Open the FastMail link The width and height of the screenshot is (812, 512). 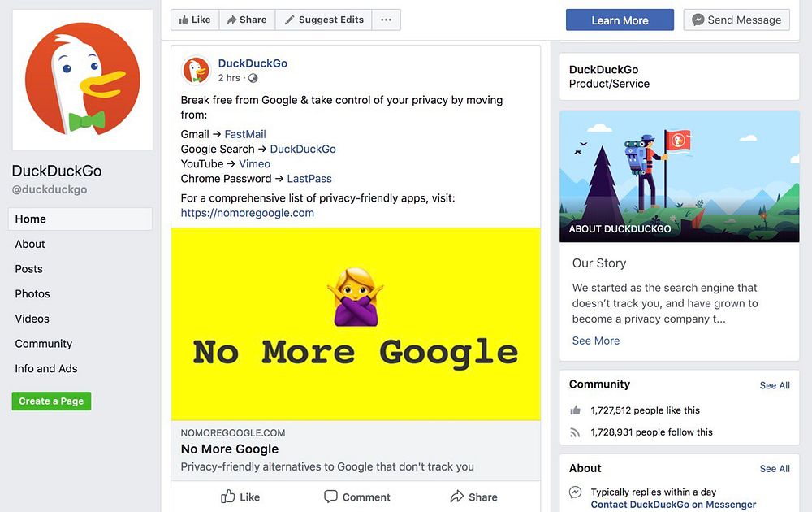pyautogui.click(x=245, y=134)
